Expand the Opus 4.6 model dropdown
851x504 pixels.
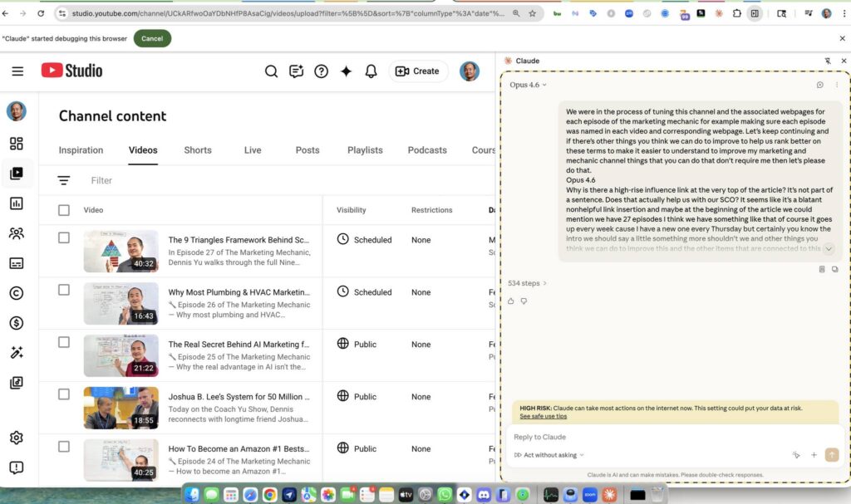coord(529,85)
